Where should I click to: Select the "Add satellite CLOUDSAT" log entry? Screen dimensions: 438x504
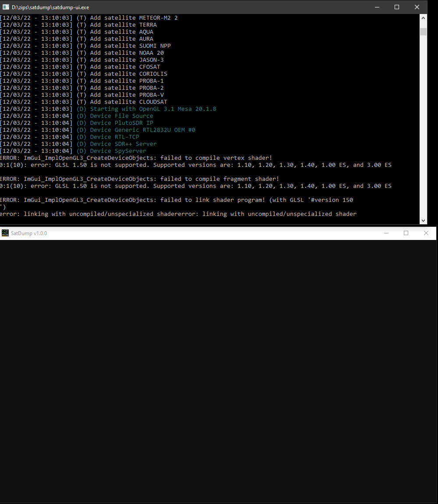88,102
